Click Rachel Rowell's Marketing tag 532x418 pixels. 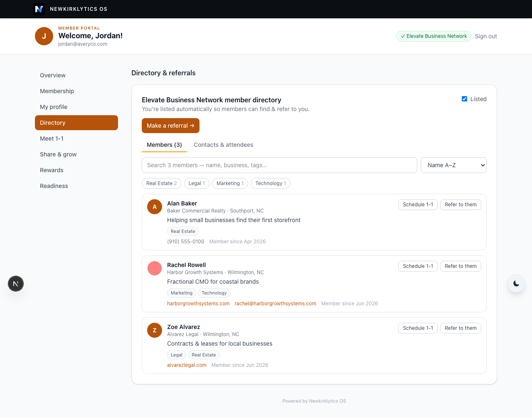(182, 293)
